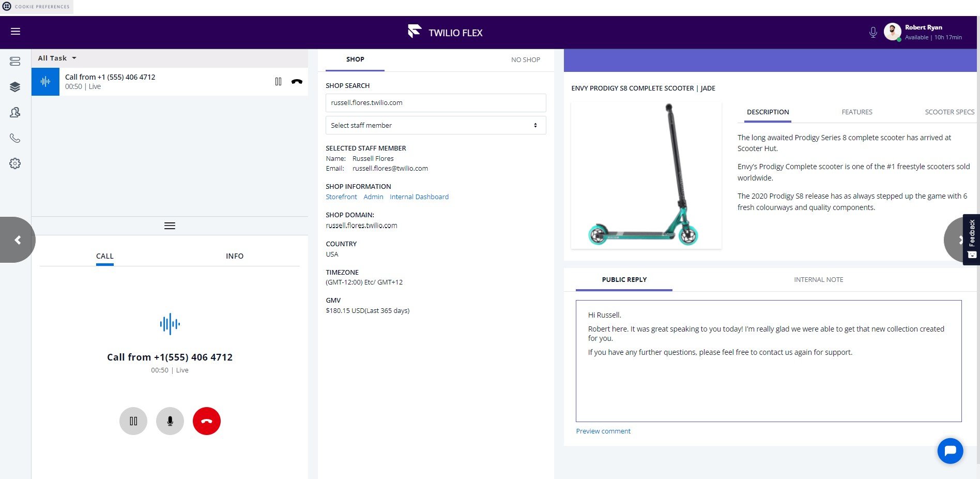This screenshot has width=980, height=479.
Task: Switch to the INTERNAL NOTE tab
Action: 818,280
